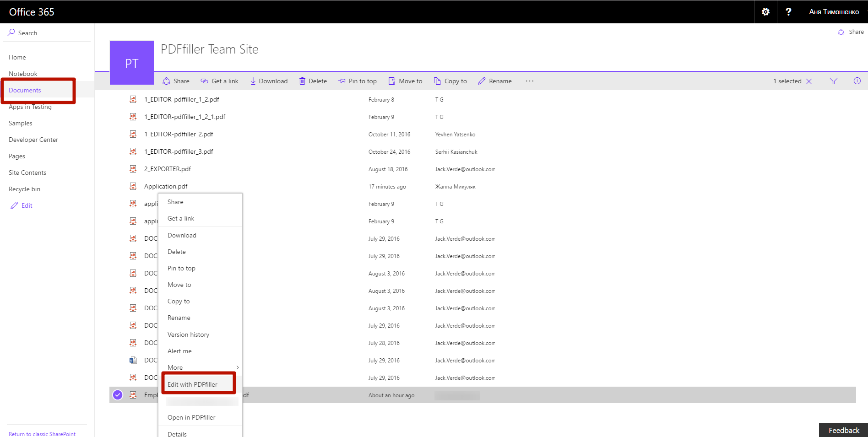This screenshot has height=437, width=868.
Task: Click the search magnifier icon
Action: 11,32
